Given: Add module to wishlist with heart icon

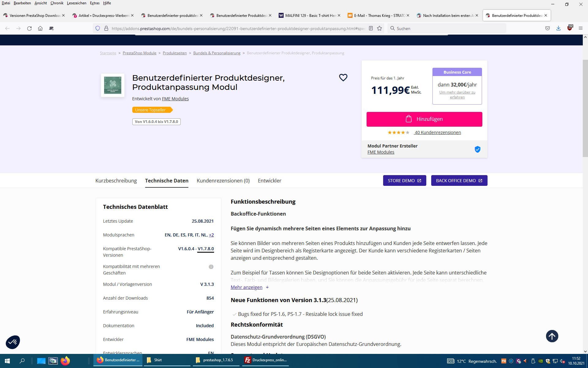Looking at the screenshot, I should point(343,78).
